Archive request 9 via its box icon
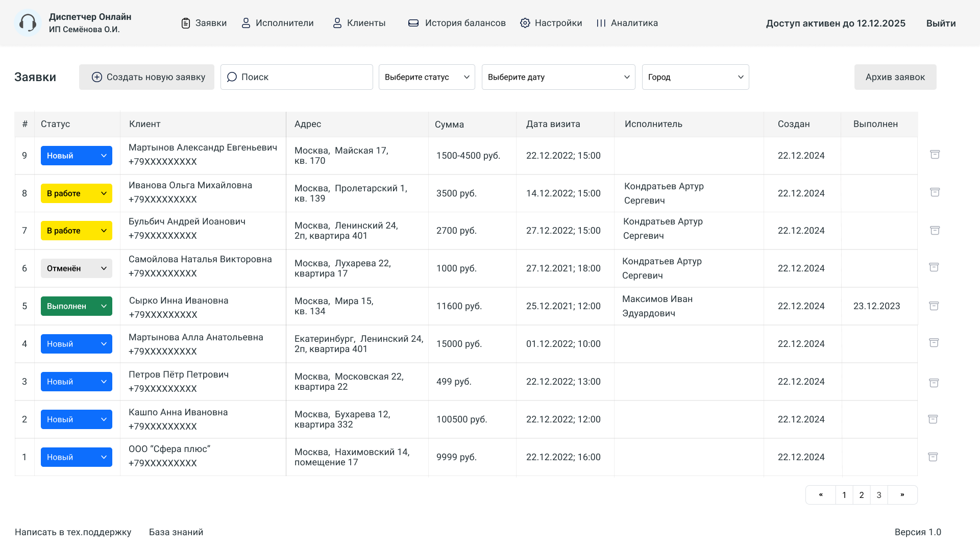Viewport: 980px width, 551px height. [x=935, y=155]
